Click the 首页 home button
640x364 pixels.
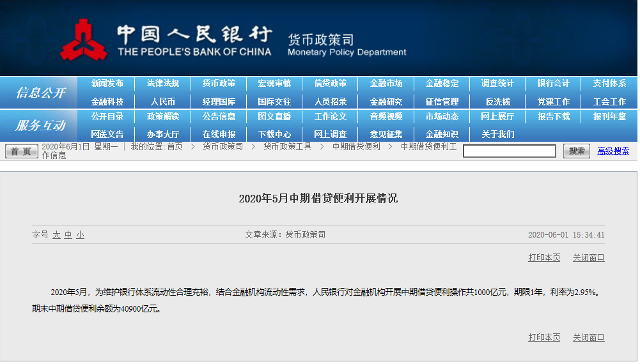[22, 151]
